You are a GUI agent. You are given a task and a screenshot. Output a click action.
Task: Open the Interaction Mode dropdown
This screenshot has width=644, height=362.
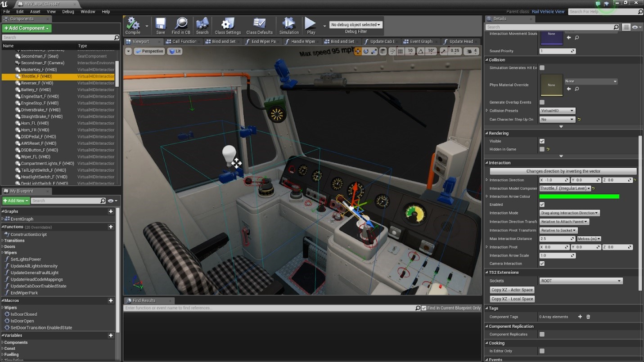569,213
